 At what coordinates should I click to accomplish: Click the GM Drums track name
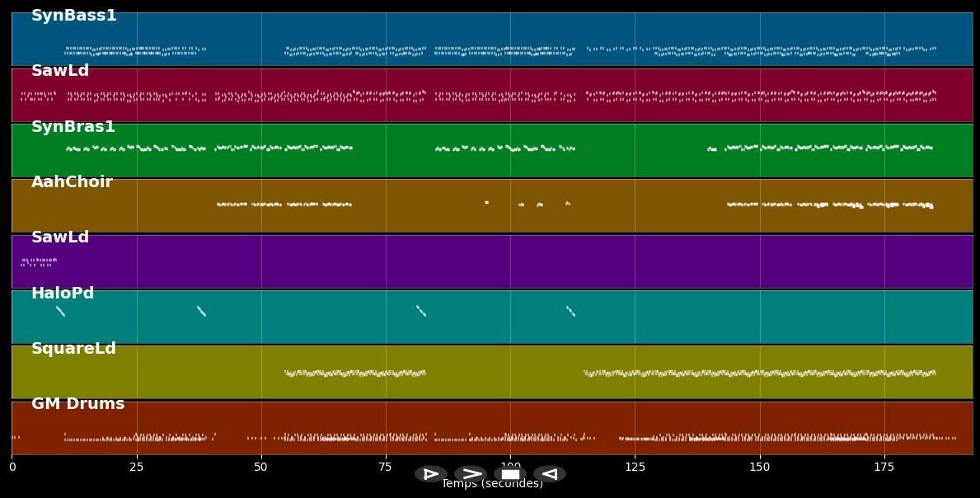77,404
